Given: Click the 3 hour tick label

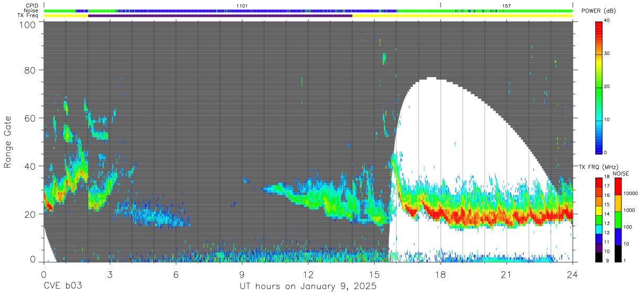Looking at the screenshot, I should click(x=110, y=274).
